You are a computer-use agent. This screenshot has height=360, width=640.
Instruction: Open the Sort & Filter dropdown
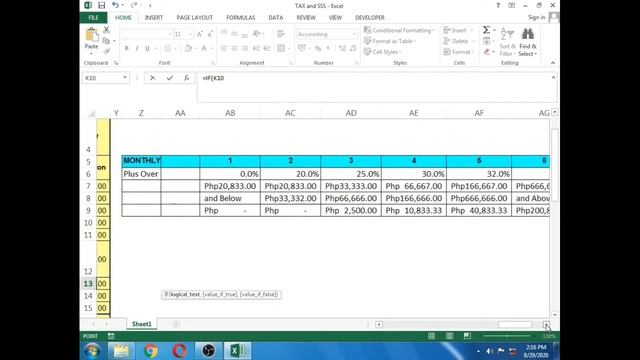click(507, 42)
